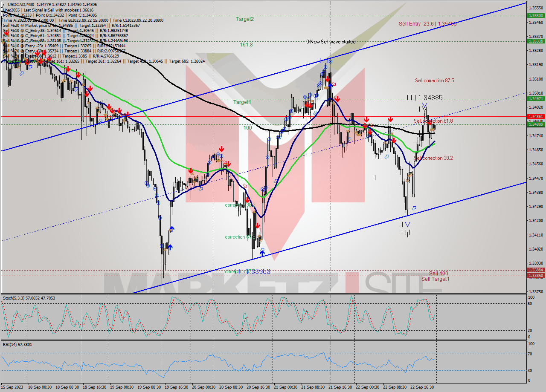Viewport: 546px width, 392px height.
Task: Click the '19 Sep 08:30' time label
Action: click(x=148, y=387)
